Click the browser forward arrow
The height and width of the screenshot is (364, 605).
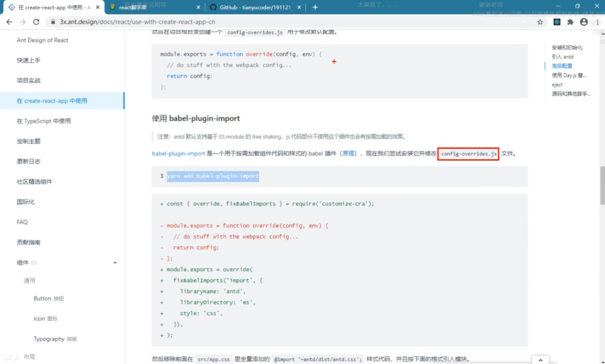23,22
